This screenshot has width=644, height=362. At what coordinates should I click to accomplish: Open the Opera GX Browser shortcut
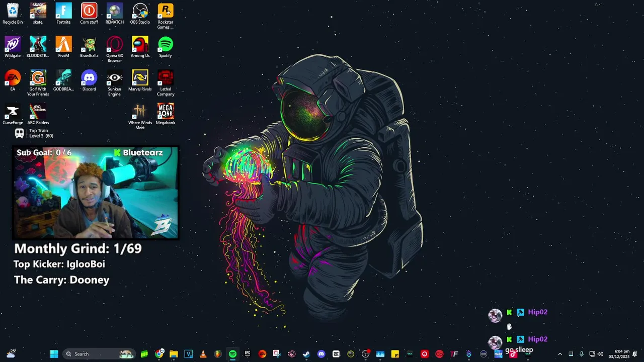[x=115, y=49]
